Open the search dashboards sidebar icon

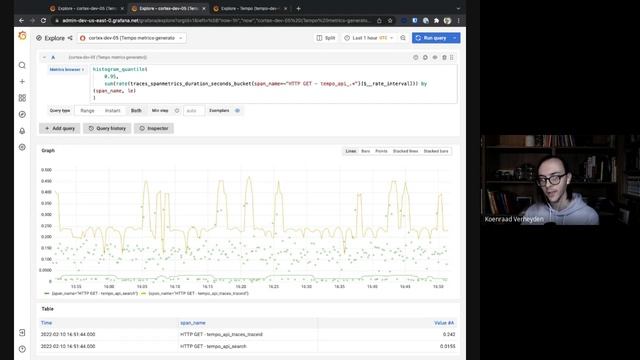point(22,65)
